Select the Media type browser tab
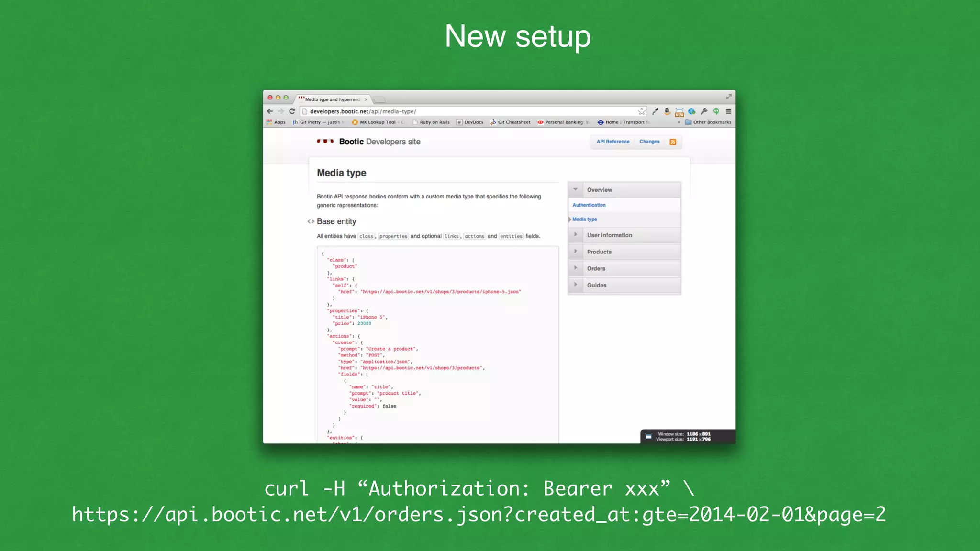 (332, 99)
